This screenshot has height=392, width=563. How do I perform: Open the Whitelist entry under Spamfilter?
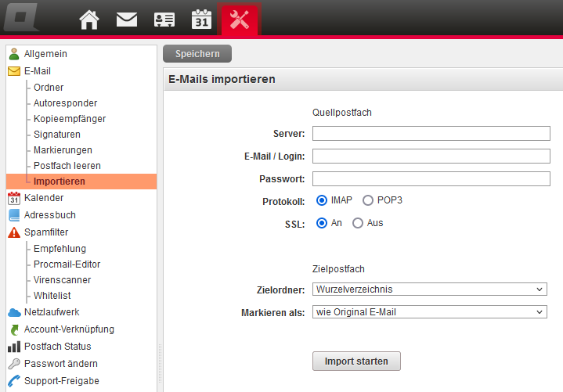52,296
